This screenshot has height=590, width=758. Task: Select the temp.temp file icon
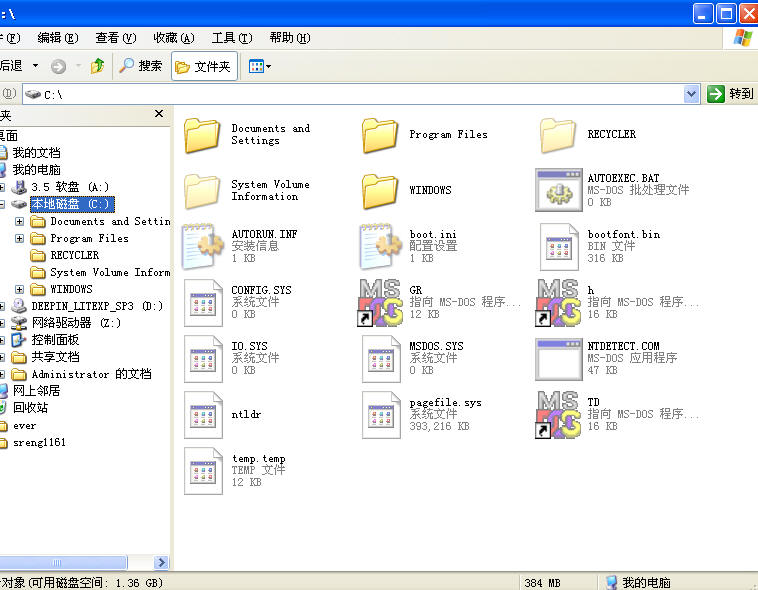tap(203, 471)
